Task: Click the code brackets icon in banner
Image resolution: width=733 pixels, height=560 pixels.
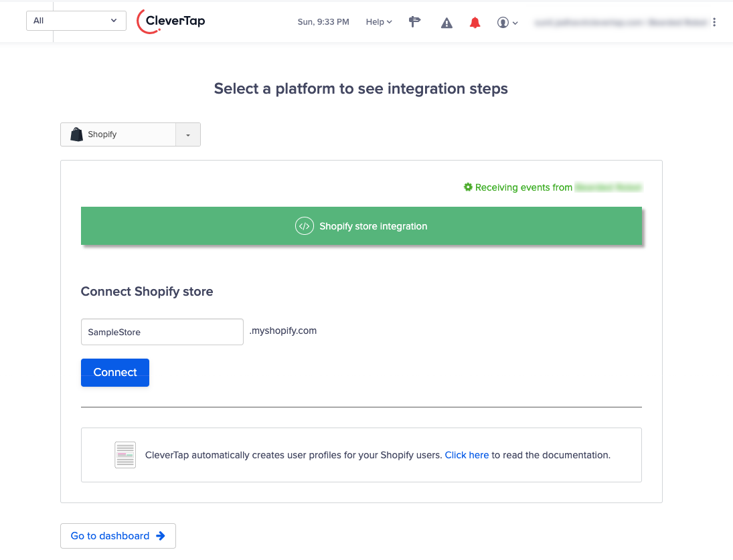Action: tap(305, 226)
